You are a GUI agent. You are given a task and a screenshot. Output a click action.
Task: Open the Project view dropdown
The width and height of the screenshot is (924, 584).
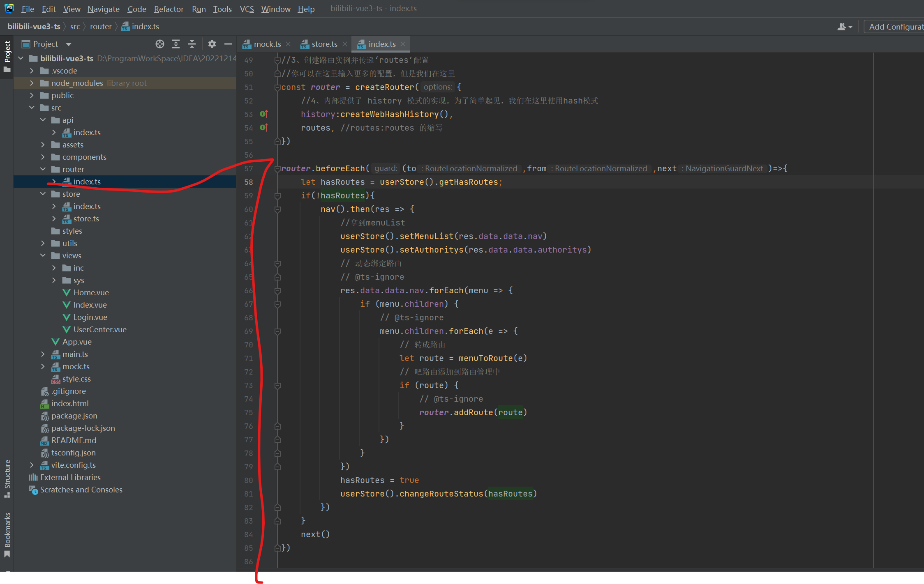tap(69, 44)
